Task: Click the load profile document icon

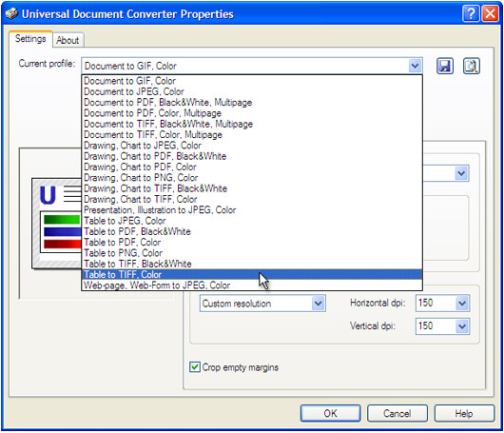Action: (472, 66)
